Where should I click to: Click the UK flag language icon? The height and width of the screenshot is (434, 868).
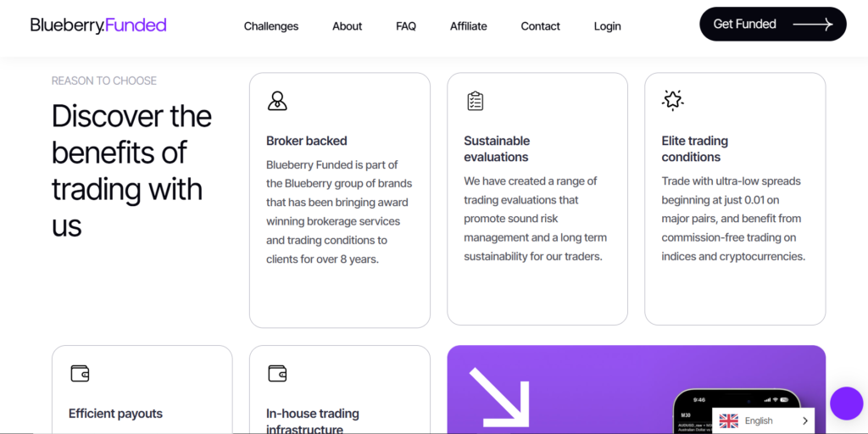tap(728, 421)
